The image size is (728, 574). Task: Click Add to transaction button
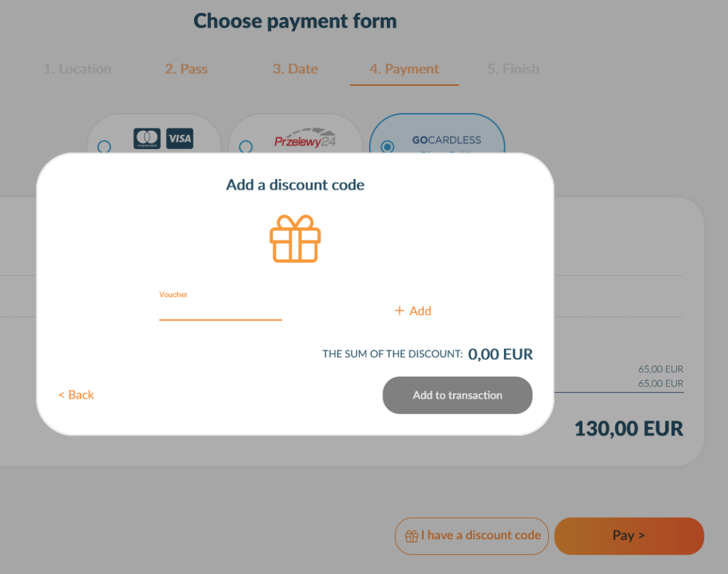[457, 395]
